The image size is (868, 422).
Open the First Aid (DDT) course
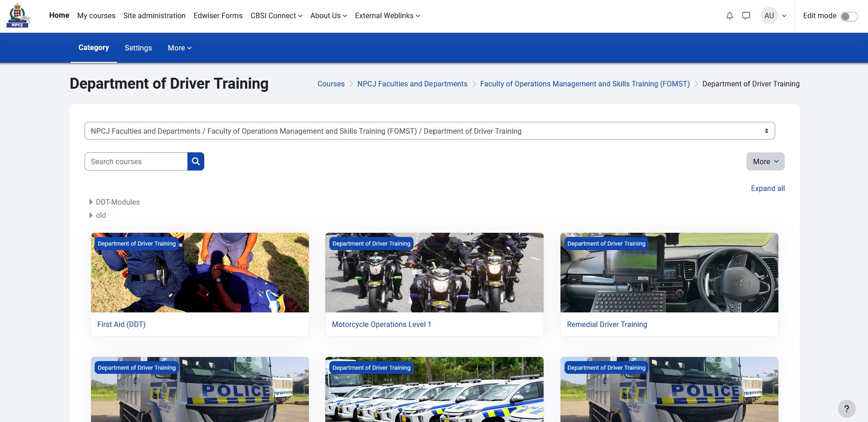click(x=121, y=324)
